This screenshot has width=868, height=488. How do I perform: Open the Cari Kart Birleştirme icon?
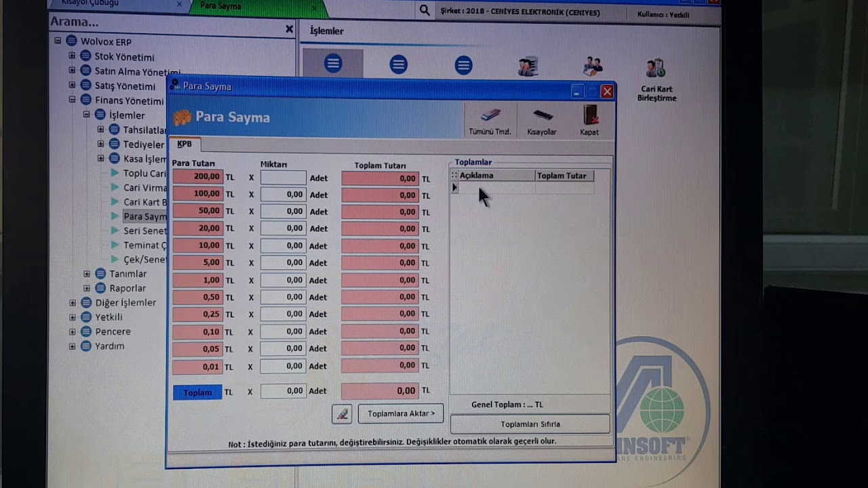[656, 68]
